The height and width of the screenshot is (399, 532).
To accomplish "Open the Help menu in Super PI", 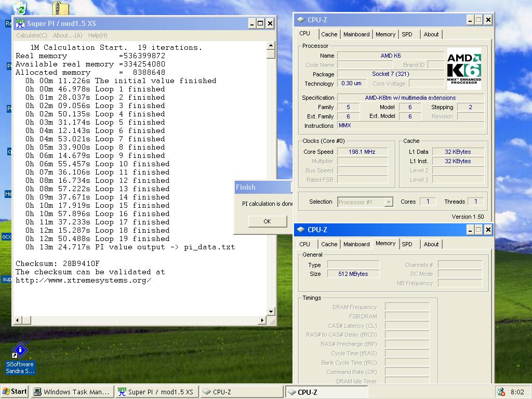I will (x=98, y=35).
